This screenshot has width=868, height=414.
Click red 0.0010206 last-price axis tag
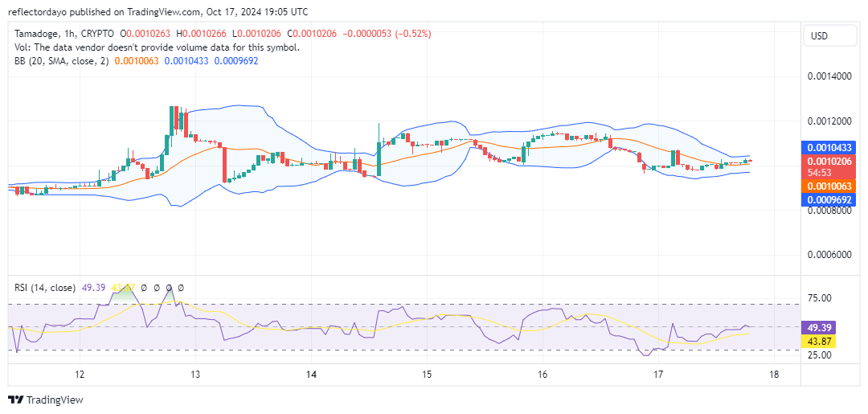[x=829, y=162]
